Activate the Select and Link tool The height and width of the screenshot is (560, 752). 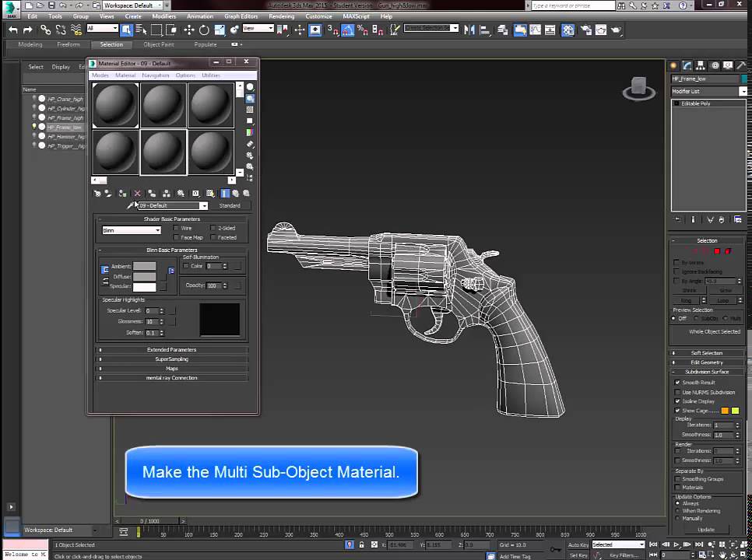45,30
